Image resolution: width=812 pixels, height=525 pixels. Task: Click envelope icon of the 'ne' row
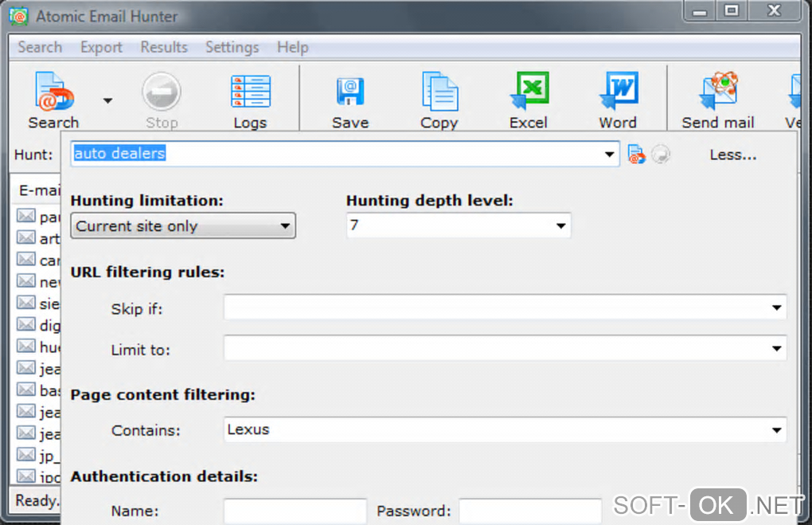[26, 280]
